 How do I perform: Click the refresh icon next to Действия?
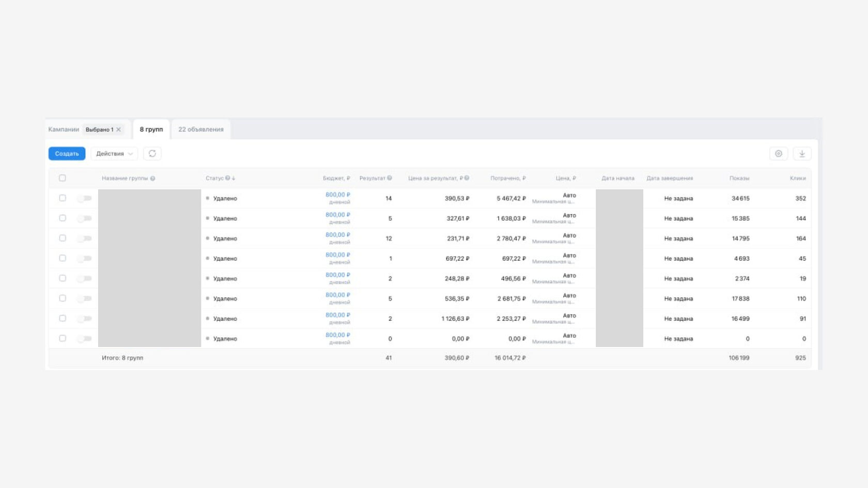coord(152,153)
